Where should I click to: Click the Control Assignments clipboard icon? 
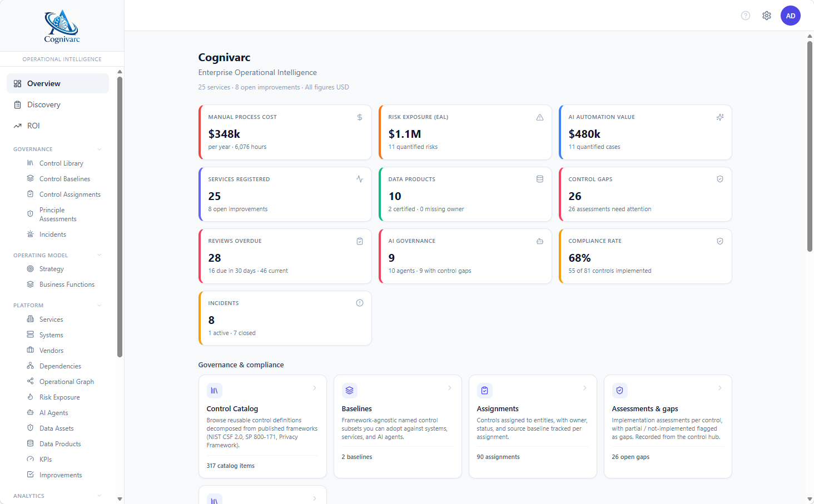(31, 194)
